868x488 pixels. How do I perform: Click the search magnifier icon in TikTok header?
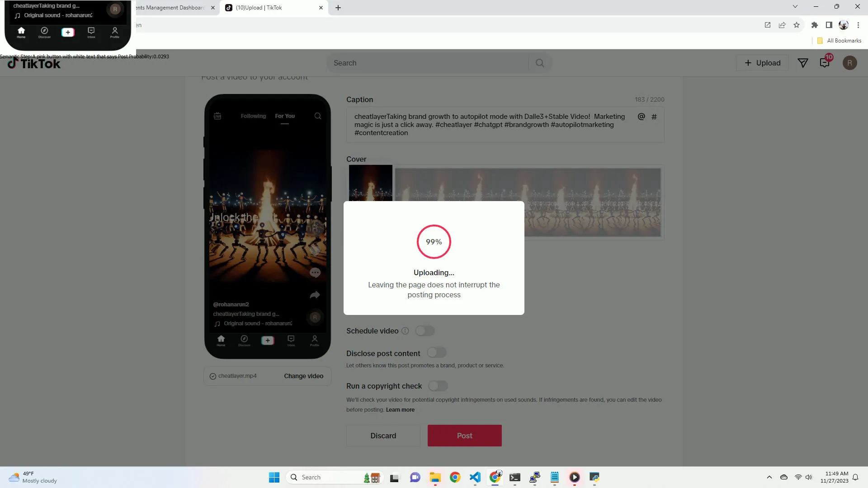coord(540,63)
